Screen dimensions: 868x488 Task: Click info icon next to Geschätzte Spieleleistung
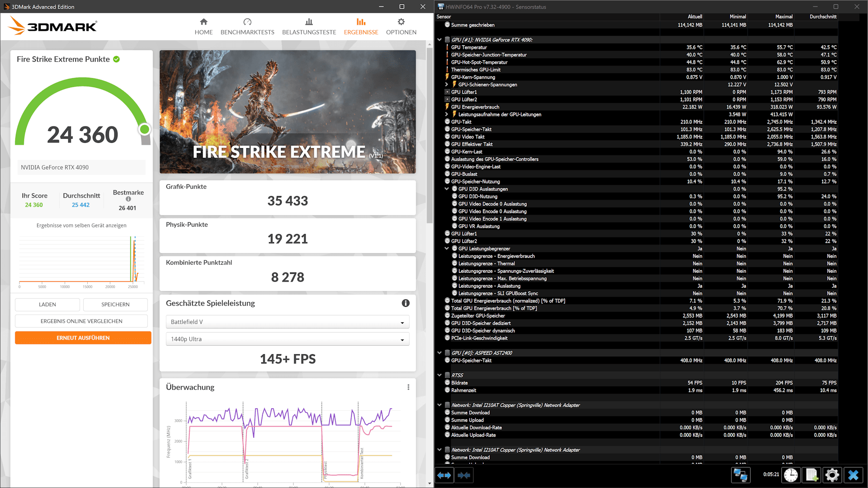406,303
